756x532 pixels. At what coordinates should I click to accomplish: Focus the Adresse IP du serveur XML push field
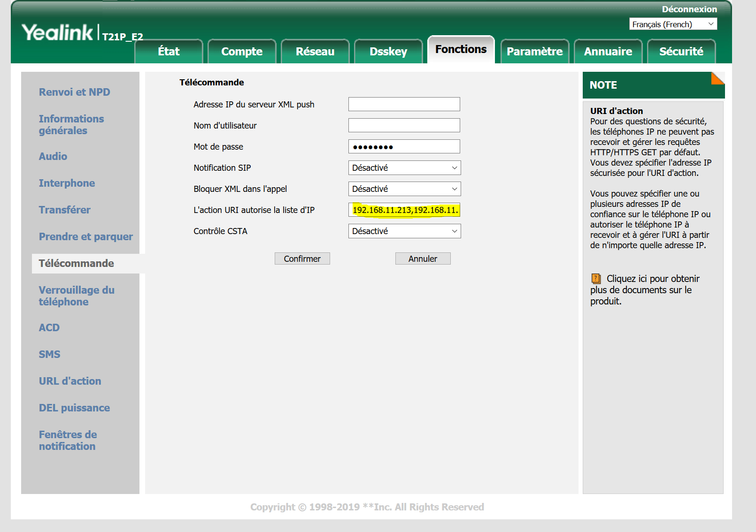[404, 105]
